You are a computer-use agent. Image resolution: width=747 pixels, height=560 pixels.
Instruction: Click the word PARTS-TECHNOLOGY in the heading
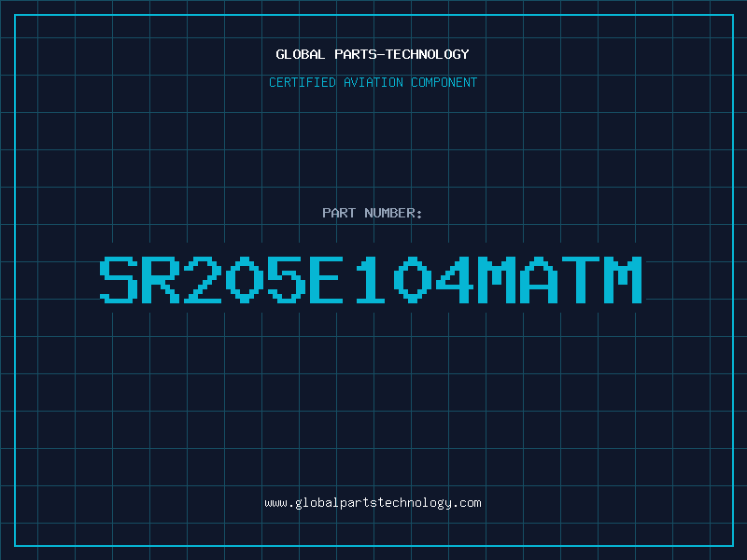coord(402,54)
